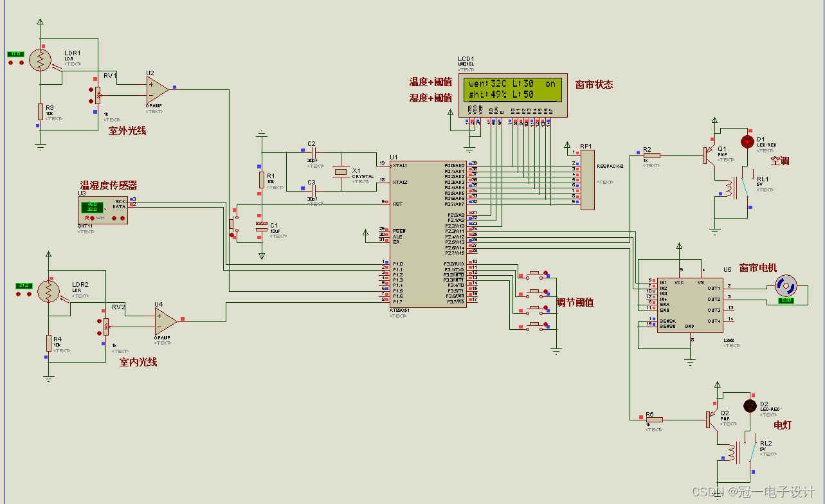Viewport: 825px width, 504px height.
Task: Click the 温度+阈值 label
Action: [431, 82]
